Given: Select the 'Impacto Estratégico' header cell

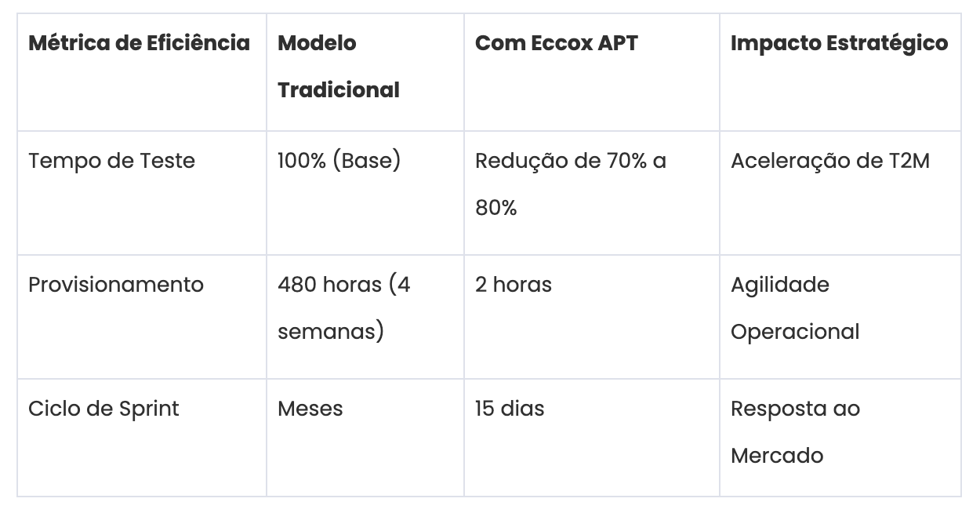Looking at the screenshot, I should click(x=839, y=43).
